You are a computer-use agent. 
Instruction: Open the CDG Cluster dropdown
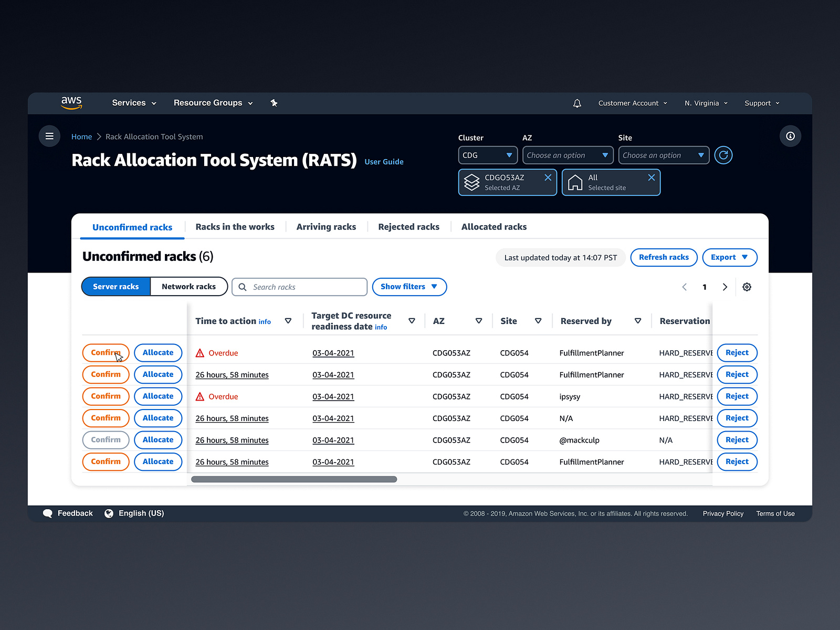tap(487, 155)
